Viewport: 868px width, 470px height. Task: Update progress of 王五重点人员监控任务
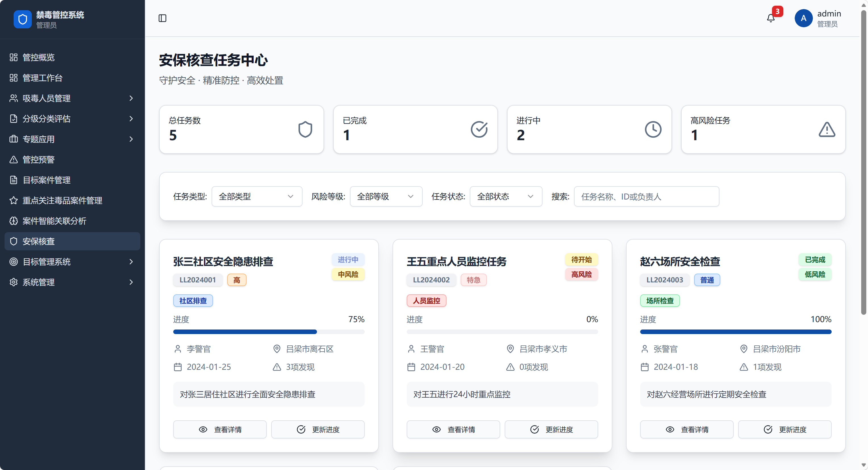551,429
